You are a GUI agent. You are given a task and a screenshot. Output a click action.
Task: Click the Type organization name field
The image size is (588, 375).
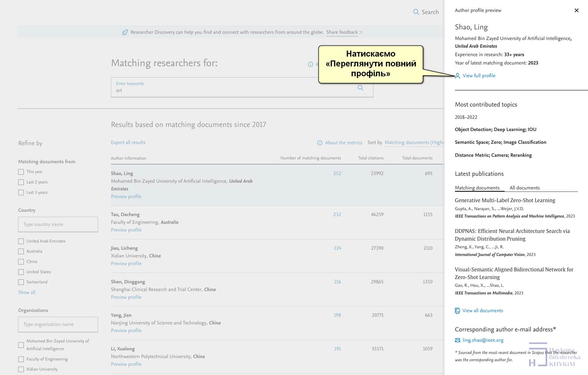58,325
